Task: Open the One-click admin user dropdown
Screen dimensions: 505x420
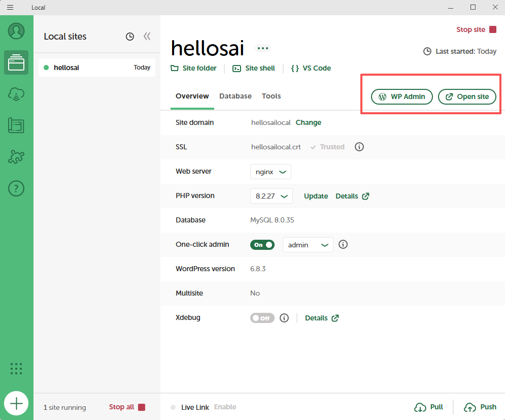Action: [x=308, y=245]
